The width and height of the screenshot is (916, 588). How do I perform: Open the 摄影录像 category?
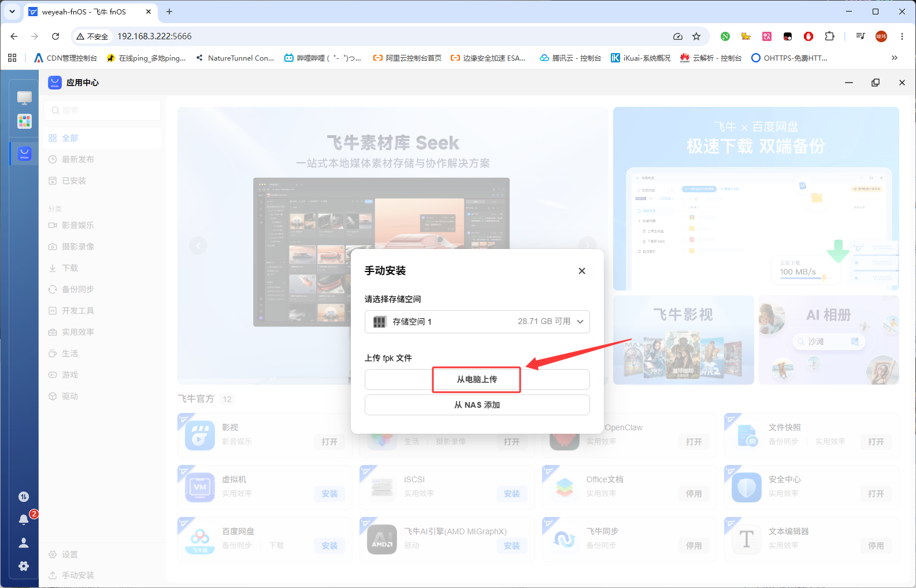[x=102, y=247]
